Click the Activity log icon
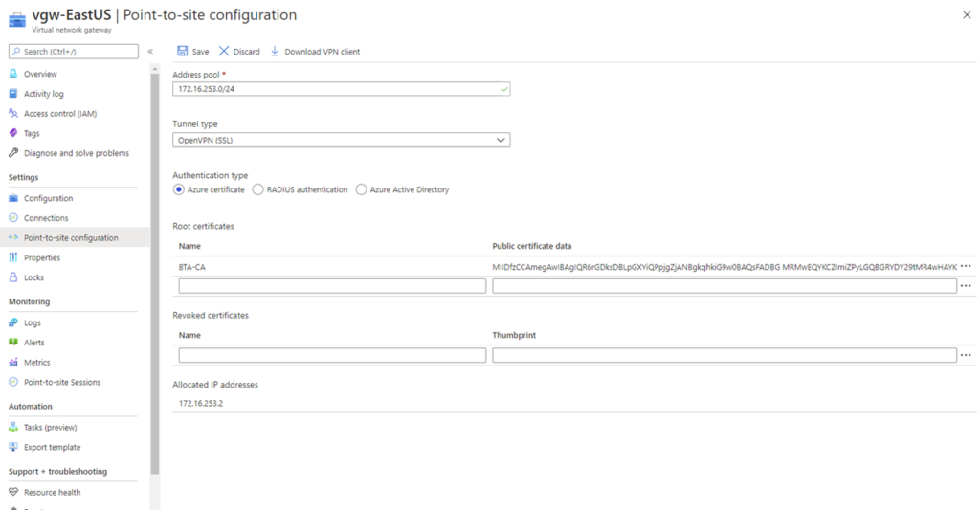980x510 pixels. click(x=13, y=94)
